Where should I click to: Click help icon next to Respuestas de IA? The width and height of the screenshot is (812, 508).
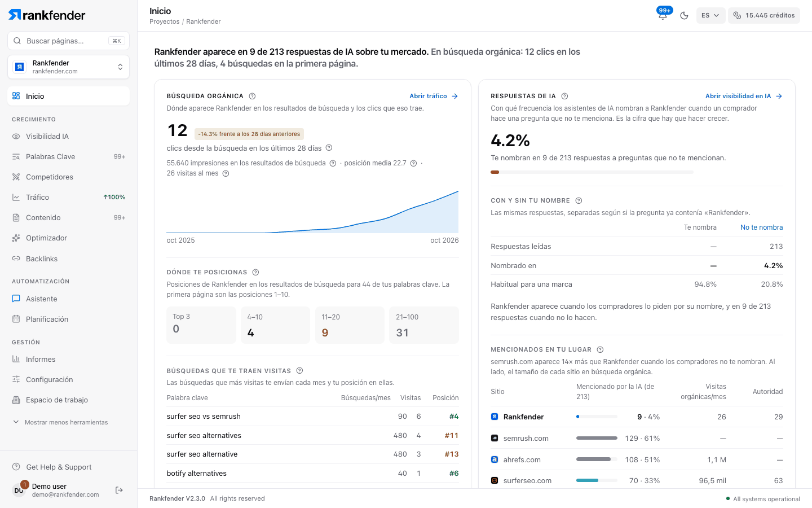(564, 96)
